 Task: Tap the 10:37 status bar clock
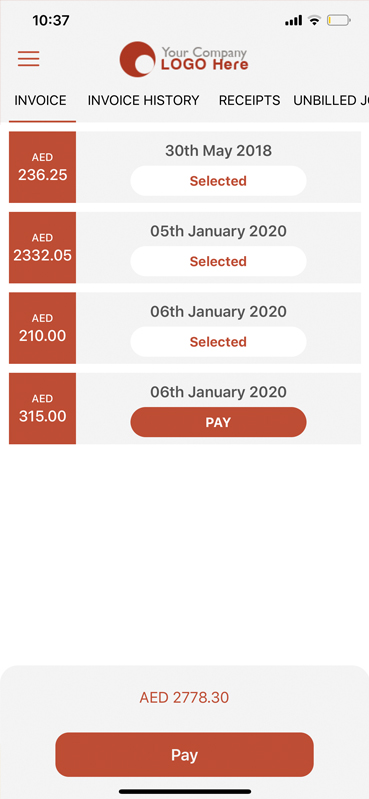(x=50, y=21)
